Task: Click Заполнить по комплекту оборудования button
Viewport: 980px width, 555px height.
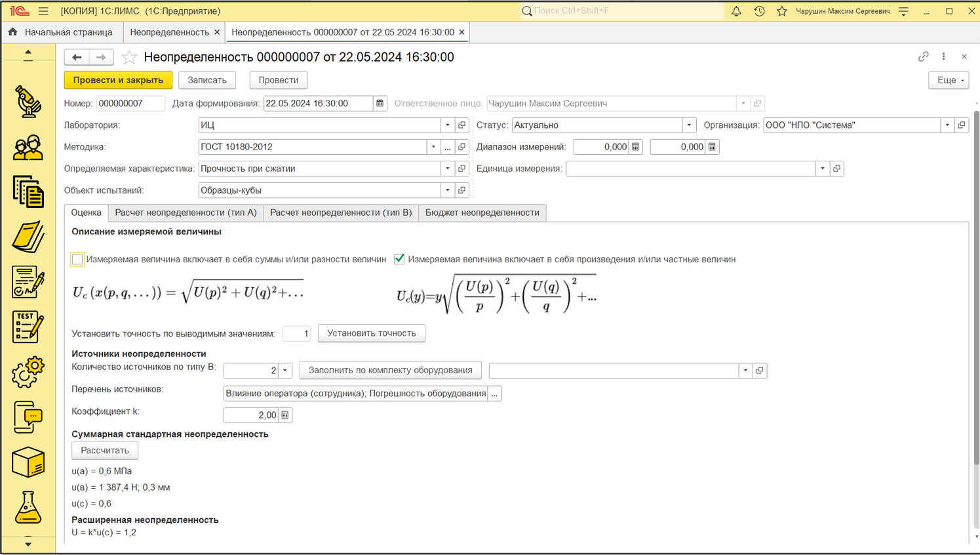Action: tap(390, 370)
